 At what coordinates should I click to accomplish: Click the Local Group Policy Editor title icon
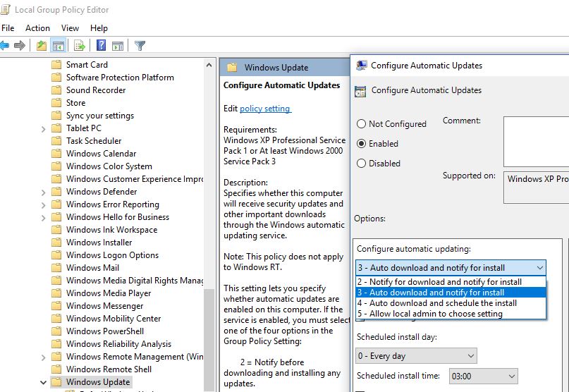coord(5,9)
